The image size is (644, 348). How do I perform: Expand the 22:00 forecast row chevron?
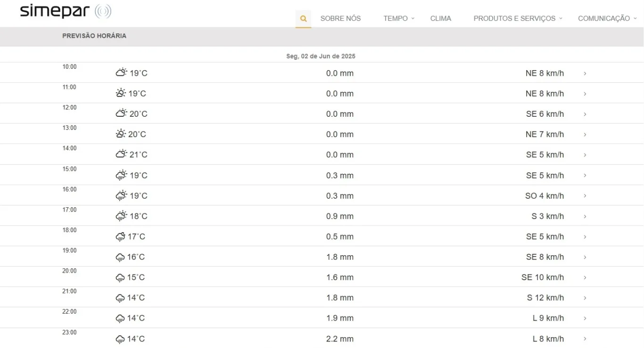click(585, 318)
